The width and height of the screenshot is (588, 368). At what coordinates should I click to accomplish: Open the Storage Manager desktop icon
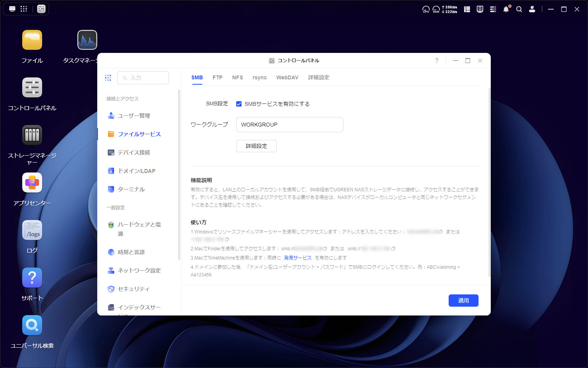click(x=32, y=135)
